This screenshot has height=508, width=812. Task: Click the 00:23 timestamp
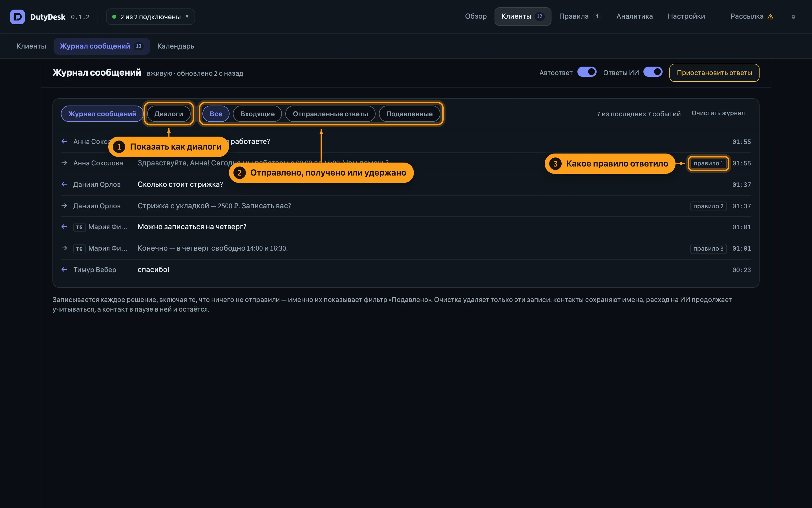coord(741,270)
